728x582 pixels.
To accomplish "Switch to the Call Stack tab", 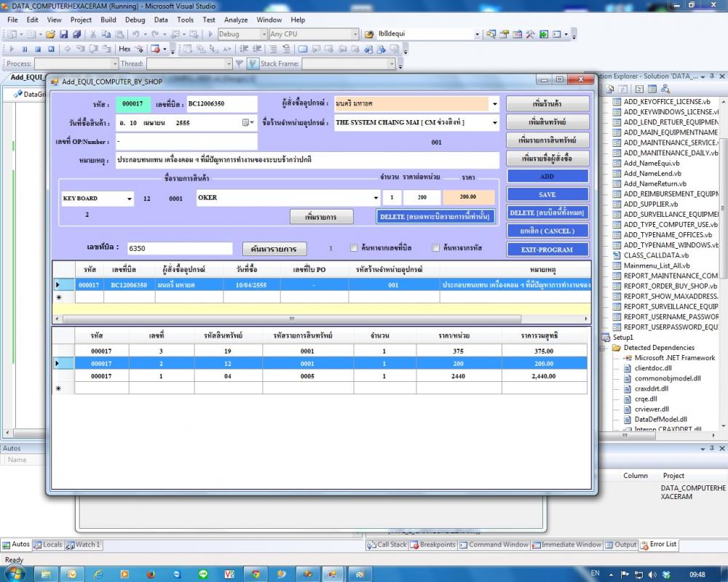I will click(x=387, y=545).
